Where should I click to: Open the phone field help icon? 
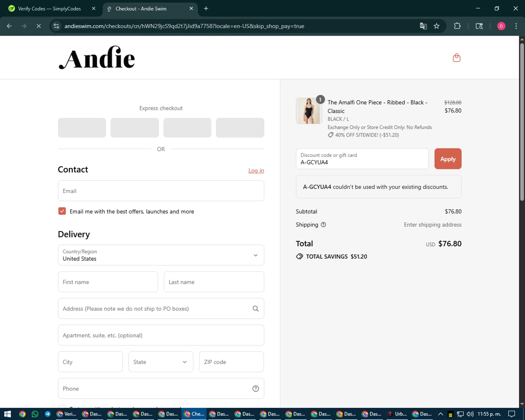coord(255,388)
